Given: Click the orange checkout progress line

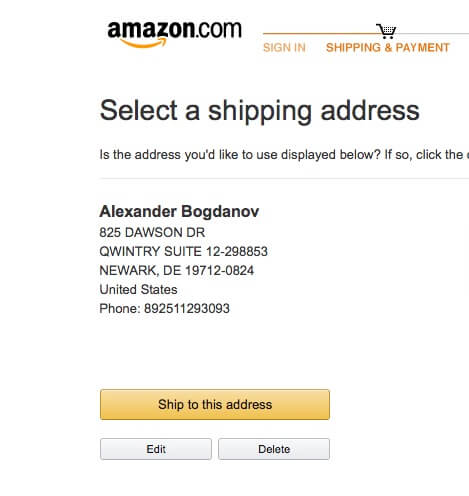Looking at the screenshot, I should click(320, 33).
